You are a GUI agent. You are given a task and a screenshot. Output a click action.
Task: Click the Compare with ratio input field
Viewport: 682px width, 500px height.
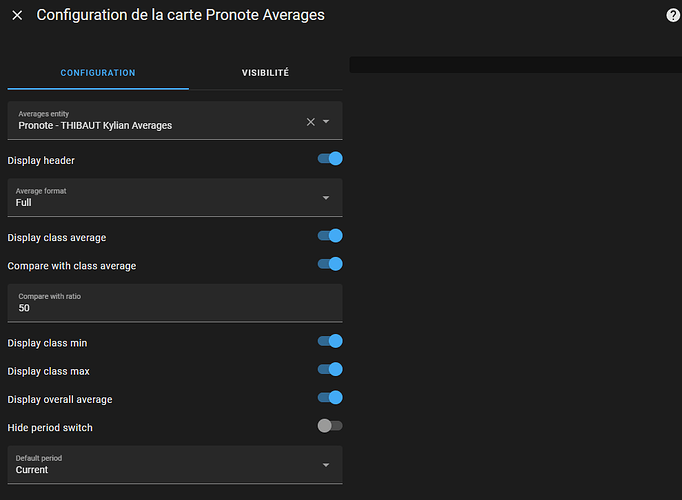(175, 303)
